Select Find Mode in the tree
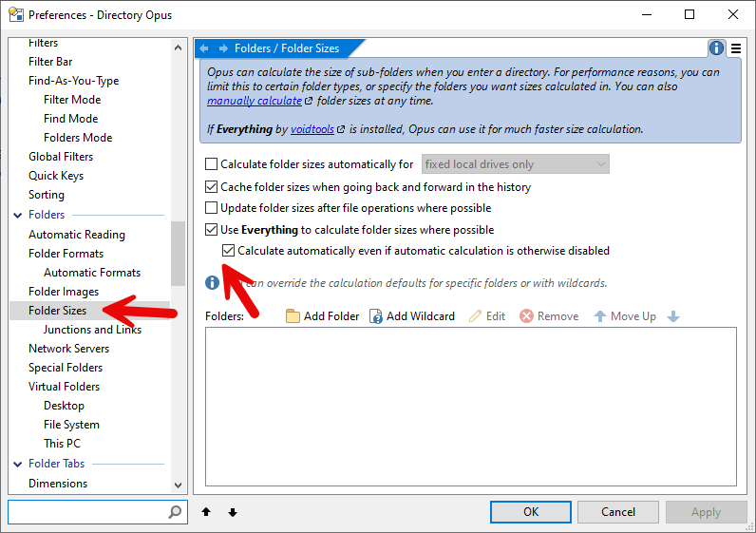The width and height of the screenshot is (756, 533). [71, 119]
